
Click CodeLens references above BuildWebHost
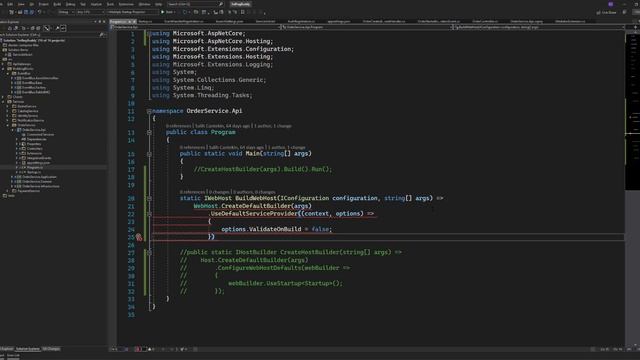click(x=192, y=192)
